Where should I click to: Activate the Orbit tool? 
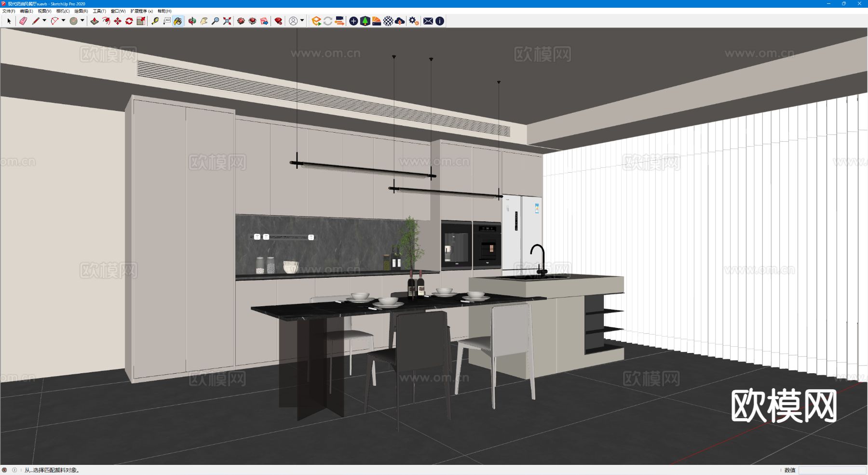pos(192,21)
